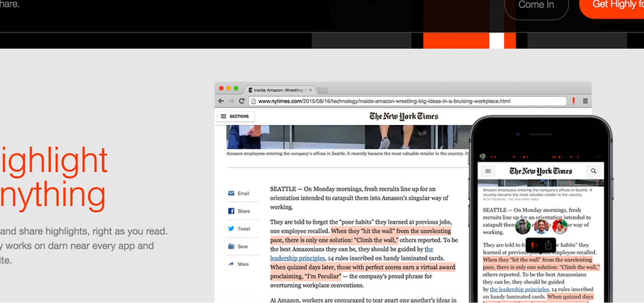
Task: Tap the sunglasses-wearing avatar on the phone
Action: (523, 227)
